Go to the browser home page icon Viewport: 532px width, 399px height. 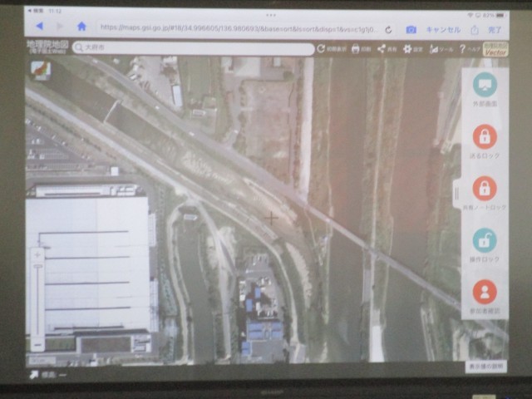[x=81, y=26]
